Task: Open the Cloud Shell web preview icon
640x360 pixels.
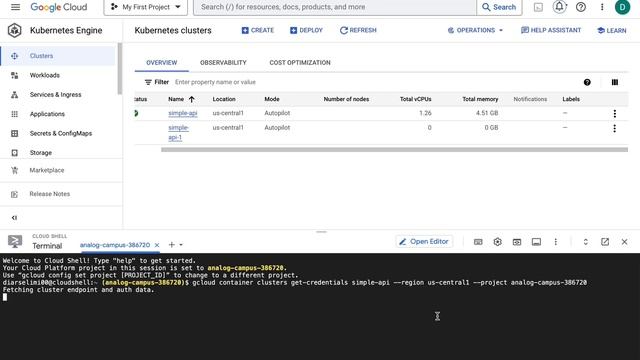Action: click(x=517, y=242)
